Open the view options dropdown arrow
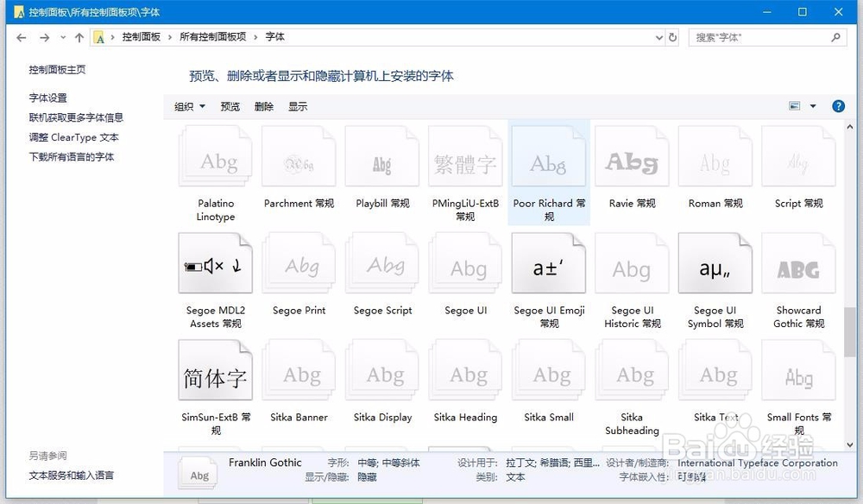 pos(813,106)
